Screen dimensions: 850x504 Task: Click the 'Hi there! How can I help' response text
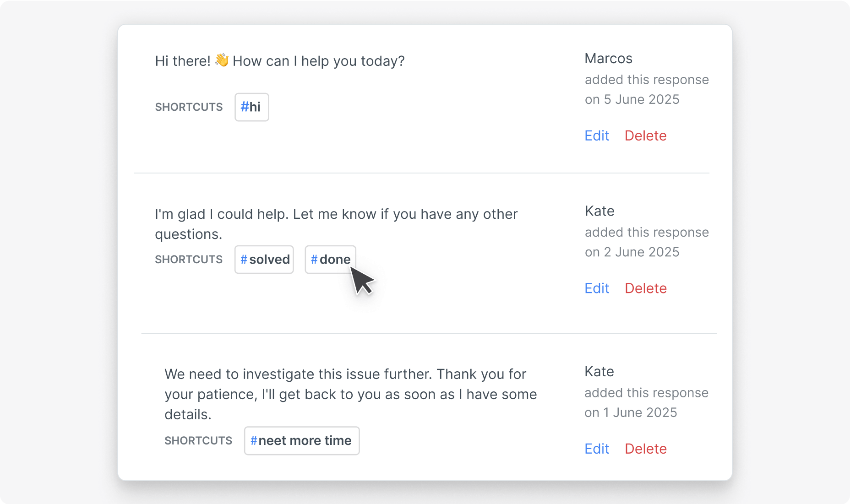280,60
